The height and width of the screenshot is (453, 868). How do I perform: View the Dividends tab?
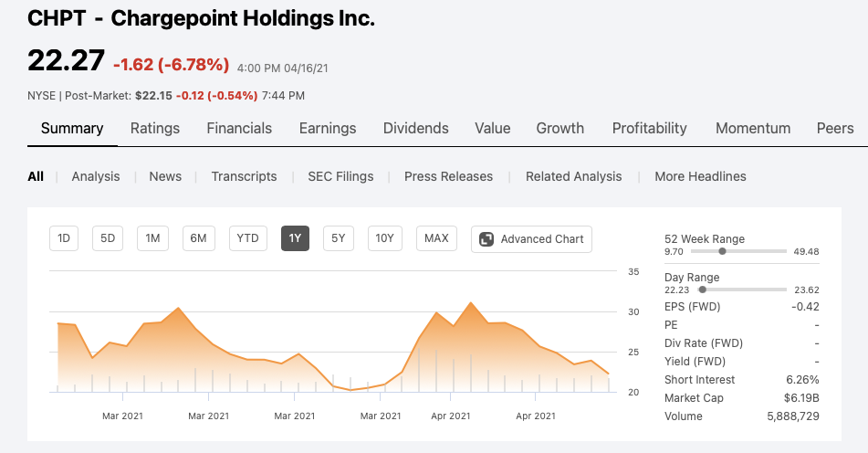[x=415, y=129]
